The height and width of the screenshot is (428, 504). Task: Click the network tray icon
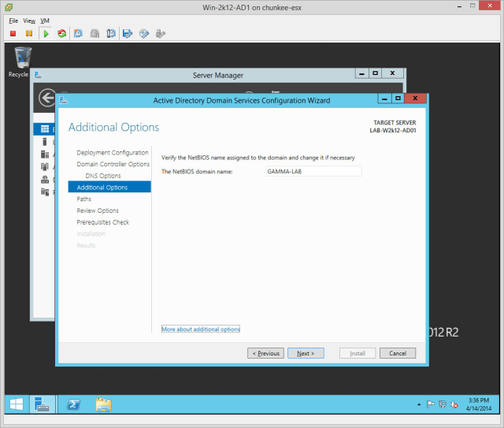[x=443, y=404]
